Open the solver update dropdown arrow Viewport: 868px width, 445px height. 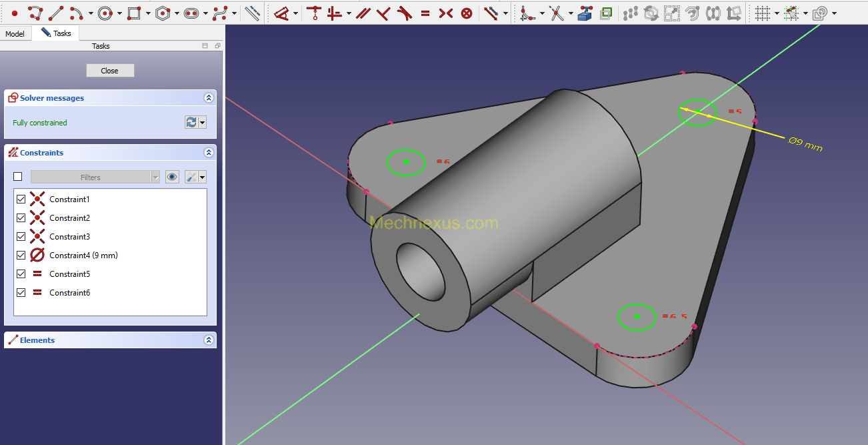pyautogui.click(x=202, y=122)
